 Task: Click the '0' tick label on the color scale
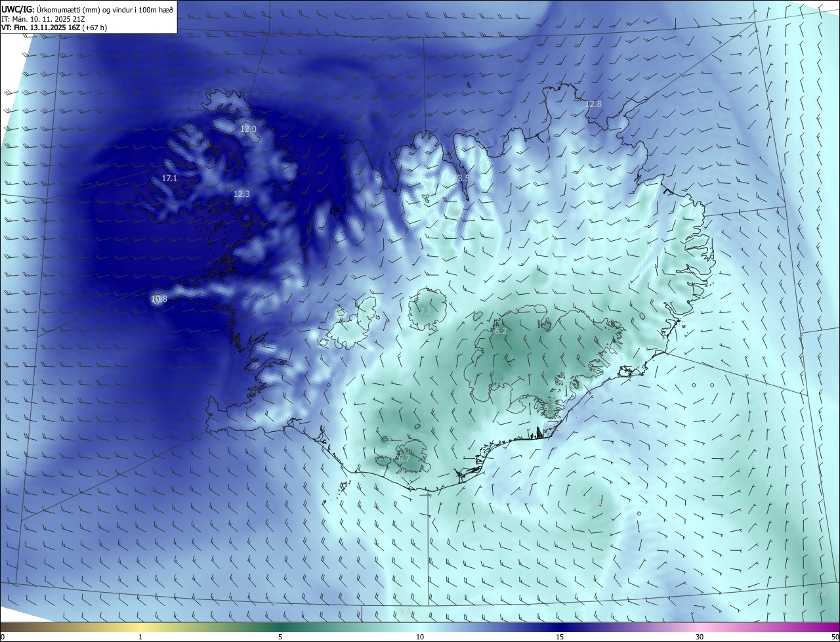[3, 637]
